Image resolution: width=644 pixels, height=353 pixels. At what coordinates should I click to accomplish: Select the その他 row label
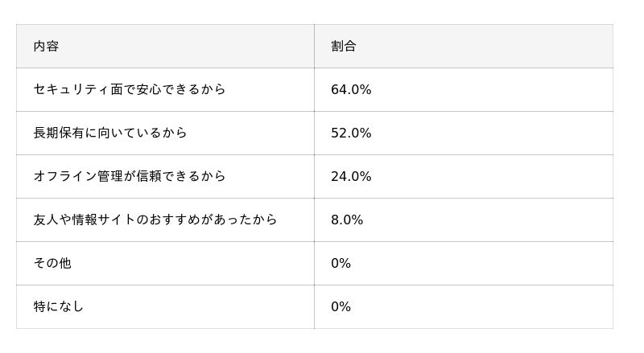(52, 264)
